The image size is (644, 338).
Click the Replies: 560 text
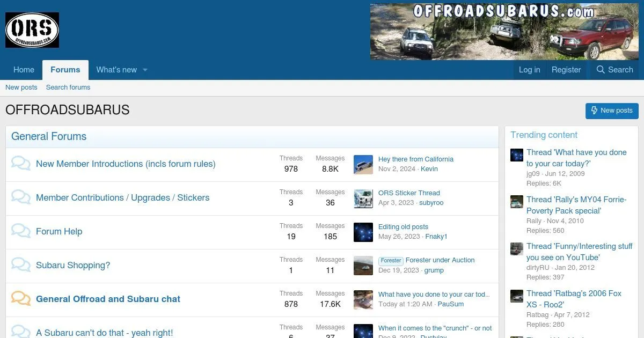(545, 231)
